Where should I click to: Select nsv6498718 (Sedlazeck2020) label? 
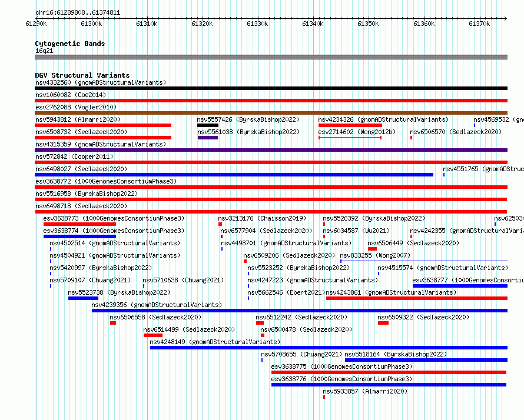pos(81,206)
